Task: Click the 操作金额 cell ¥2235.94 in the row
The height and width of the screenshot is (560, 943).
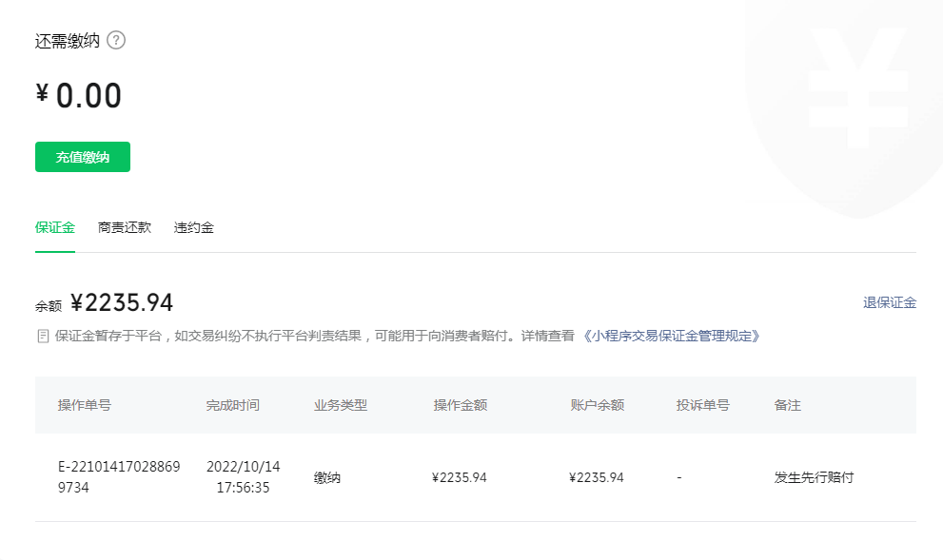Action: [460, 477]
